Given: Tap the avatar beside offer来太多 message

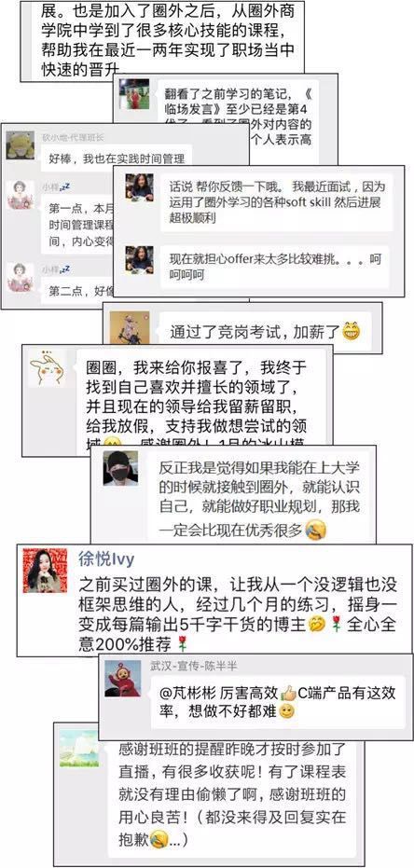Looking at the screenshot, I should click(140, 259).
